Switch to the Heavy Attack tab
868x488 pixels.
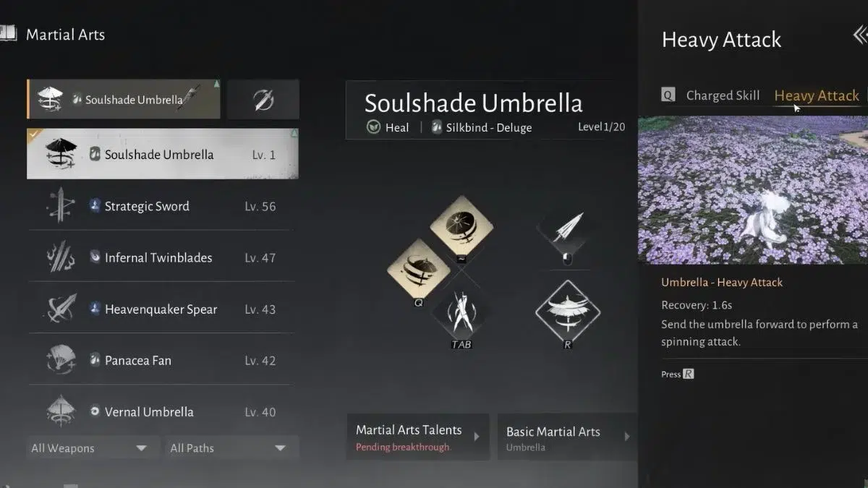[817, 95]
